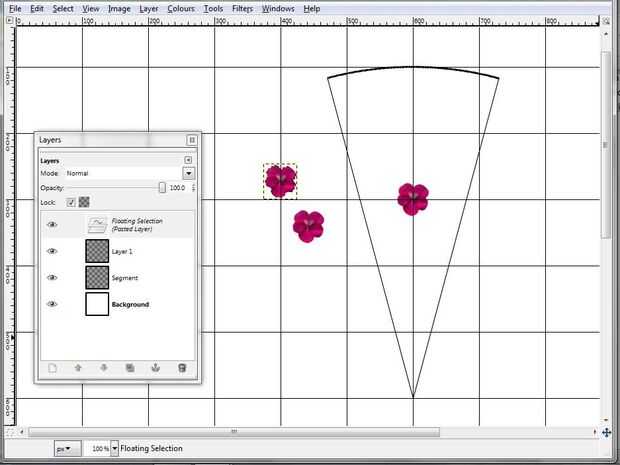The width and height of the screenshot is (620, 465).
Task: Click the navigation cross icon at the canvas corner
Action: (607, 432)
